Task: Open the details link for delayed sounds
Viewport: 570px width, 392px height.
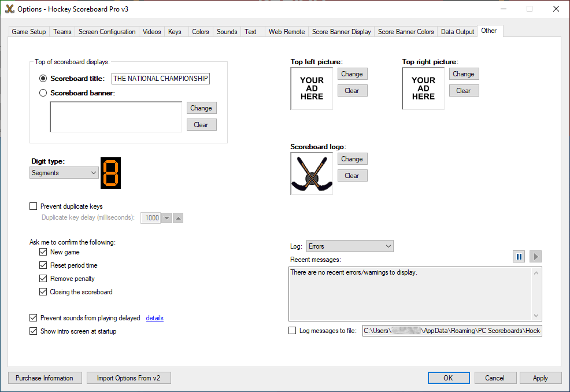Action: coord(154,318)
